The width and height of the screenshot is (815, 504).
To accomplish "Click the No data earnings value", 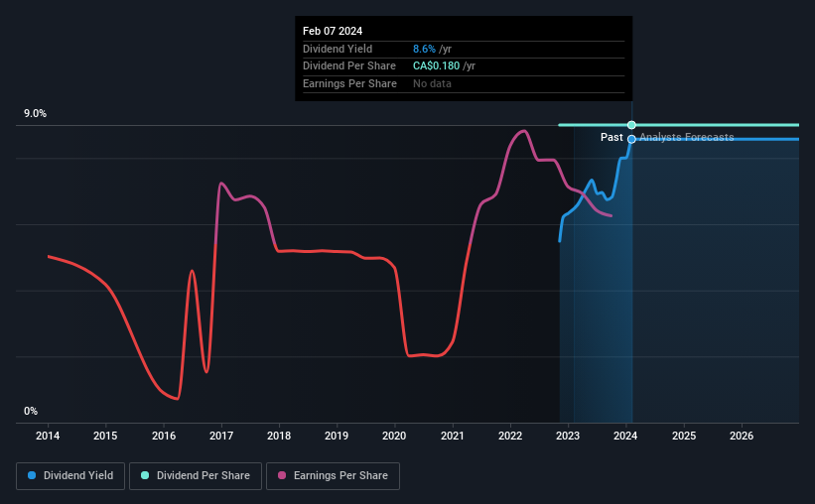I will [432, 83].
